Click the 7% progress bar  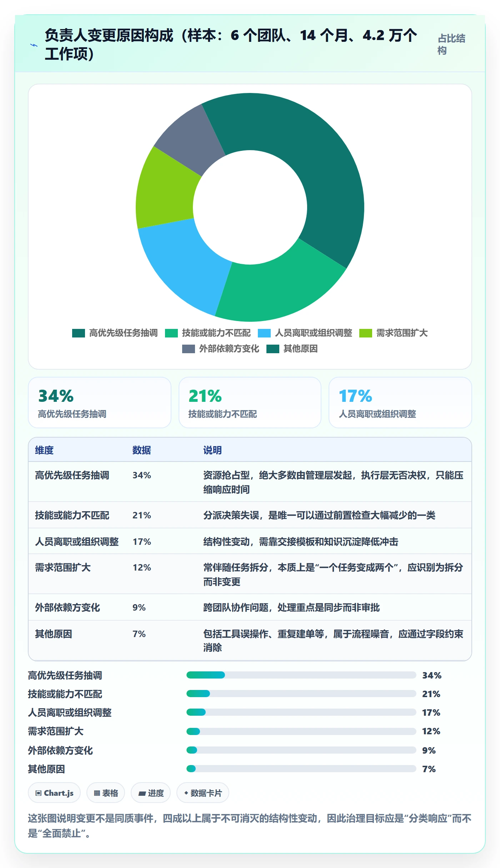[301, 769]
